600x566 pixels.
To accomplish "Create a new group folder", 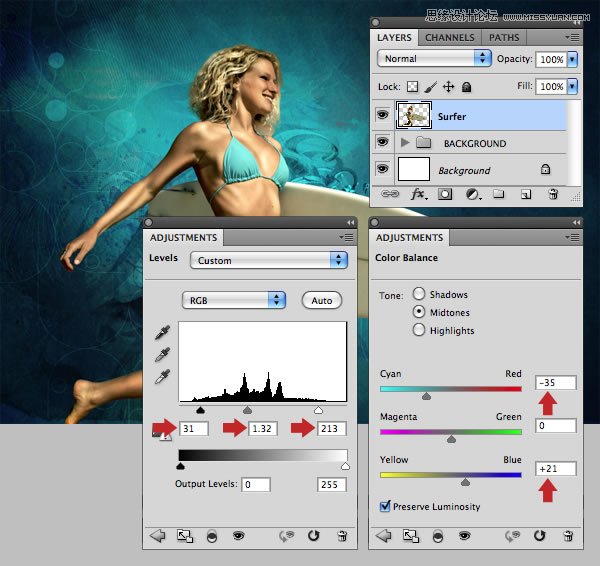I will [498, 194].
